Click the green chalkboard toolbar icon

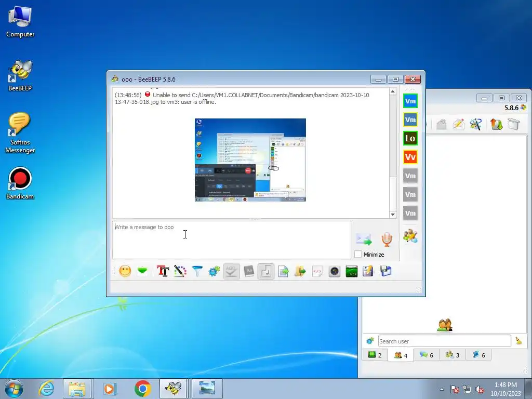[x=352, y=271]
